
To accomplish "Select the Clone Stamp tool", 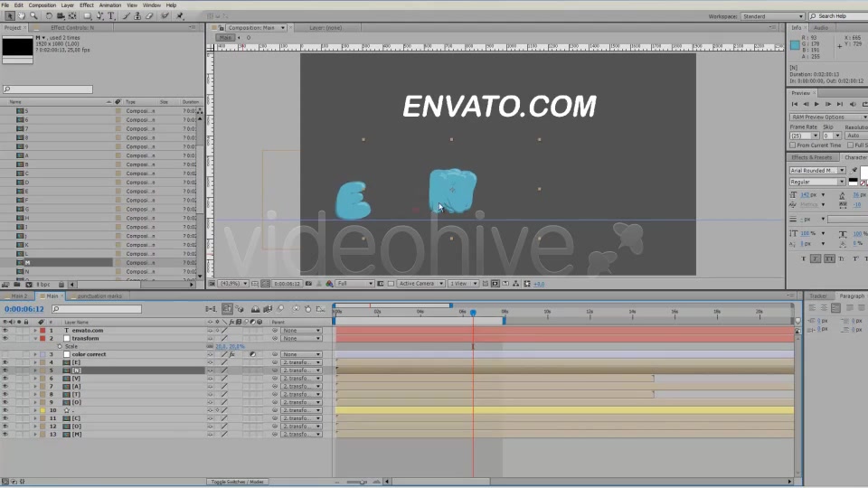I will 137,16.
